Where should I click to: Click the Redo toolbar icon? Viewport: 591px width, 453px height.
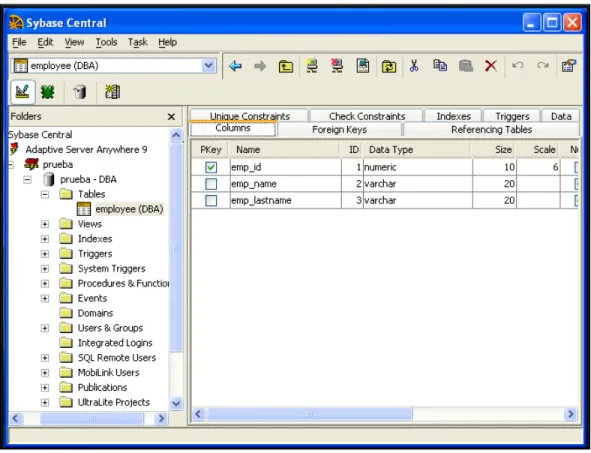[543, 66]
